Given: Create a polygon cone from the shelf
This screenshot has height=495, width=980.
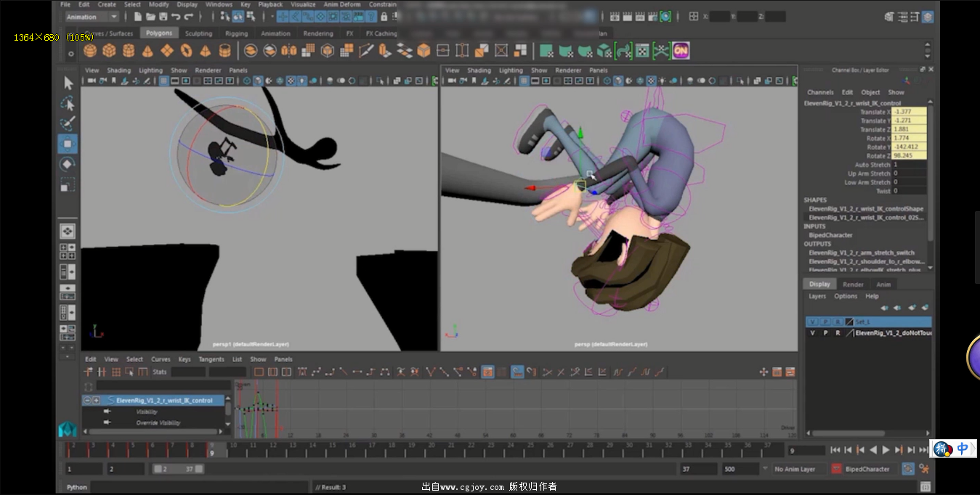Looking at the screenshot, I should (x=147, y=51).
